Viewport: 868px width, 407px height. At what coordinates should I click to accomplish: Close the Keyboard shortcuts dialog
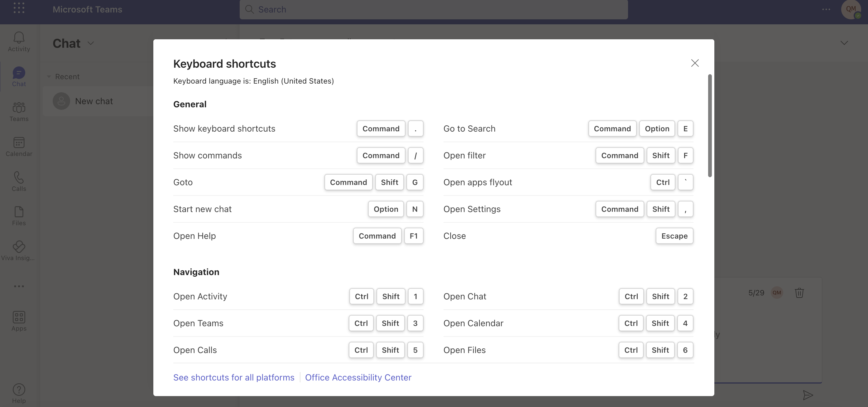click(x=695, y=63)
